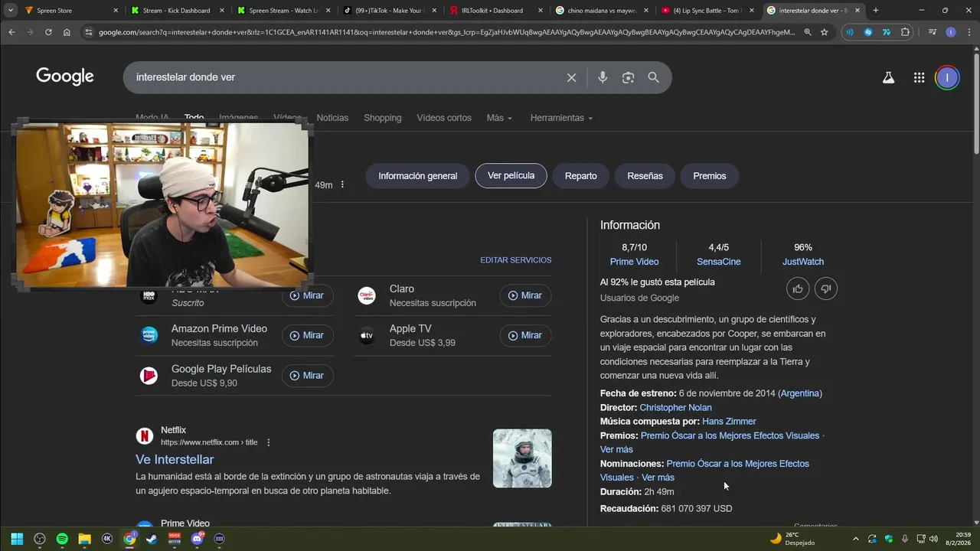Show hidden system tray icons

click(x=855, y=539)
